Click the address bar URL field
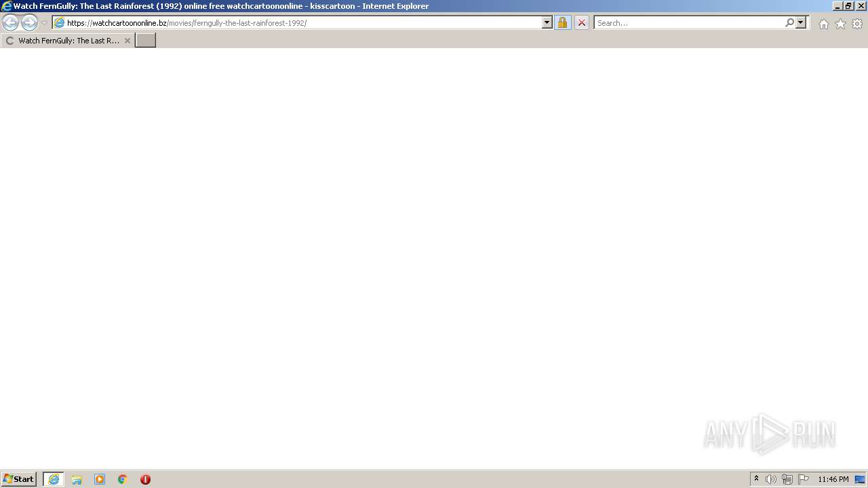Viewport: 868px width, 488px height. tap(304, 23)
